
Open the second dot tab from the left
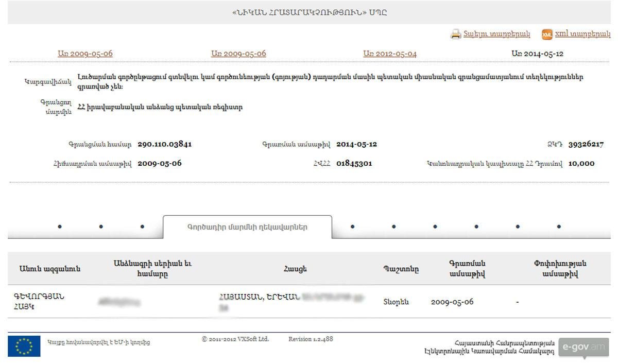click(x=101, y=227)
